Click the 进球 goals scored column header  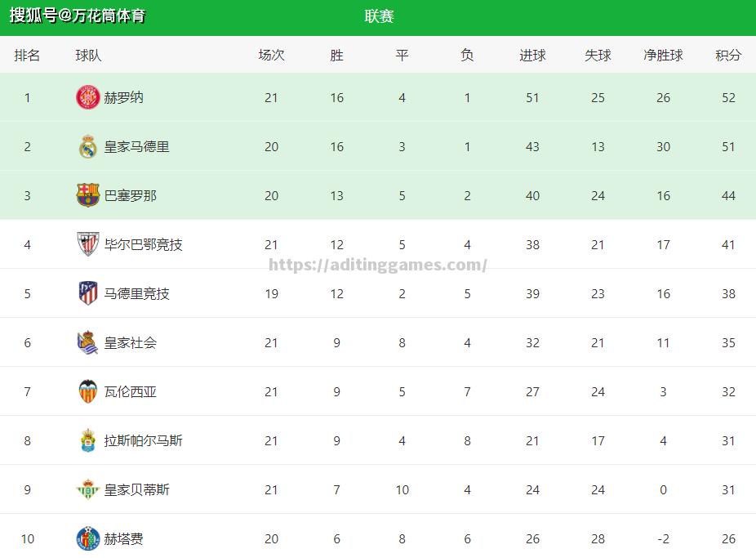(532, 56)
